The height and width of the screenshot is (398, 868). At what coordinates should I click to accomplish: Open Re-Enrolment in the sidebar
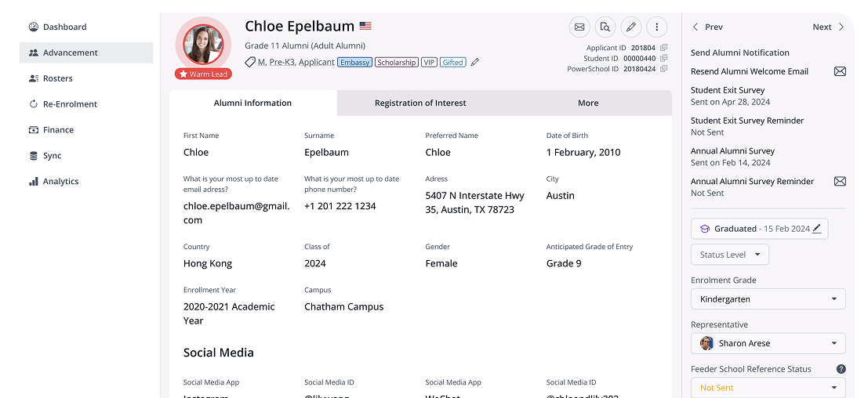(70, 104)
